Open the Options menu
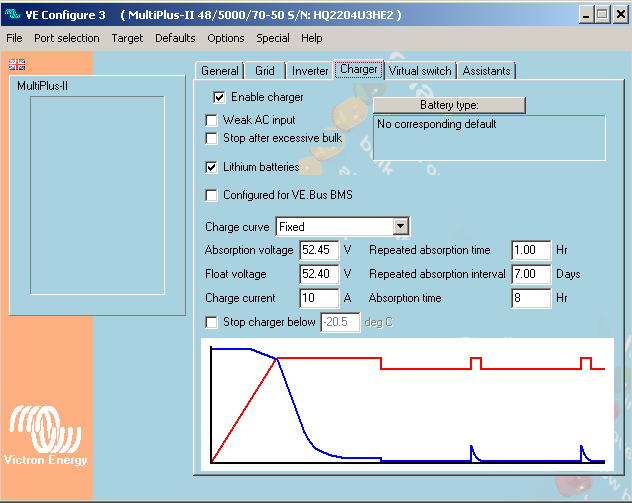The width and height of the screenshot is (632, 503). pyautogui.click(x=226, y=38)
